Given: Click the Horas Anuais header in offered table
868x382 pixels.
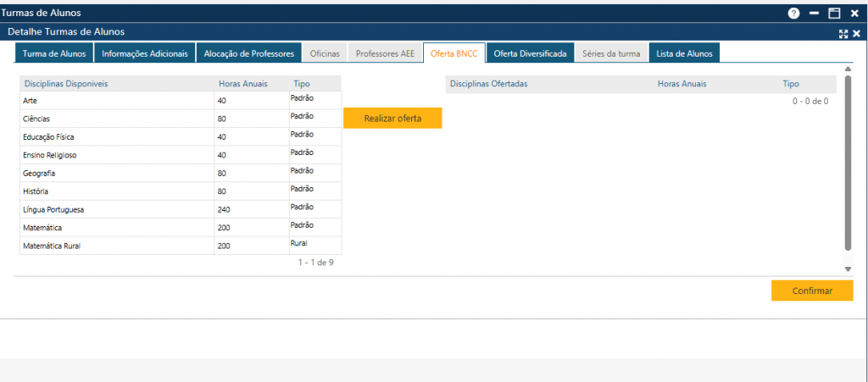Looking at the screenshot, I should pyautogui.click(x=682, y=84).
